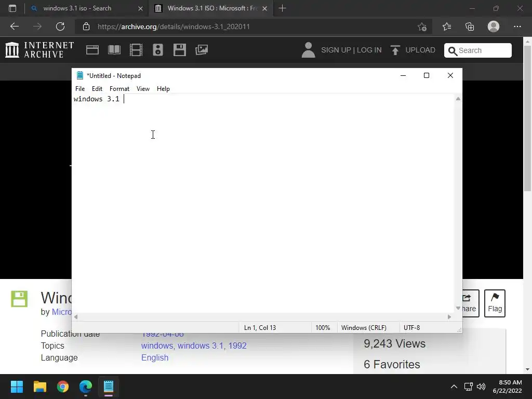
Task: Click the Internet Archive logo
Action: coord(39,50)
